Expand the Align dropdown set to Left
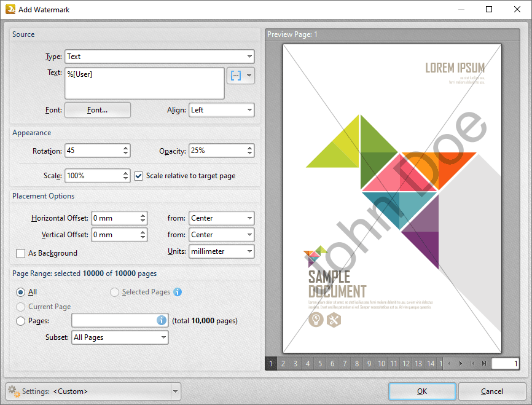Image resolution: width=532 pixels, height=405 pixels. tap(221, 110)
